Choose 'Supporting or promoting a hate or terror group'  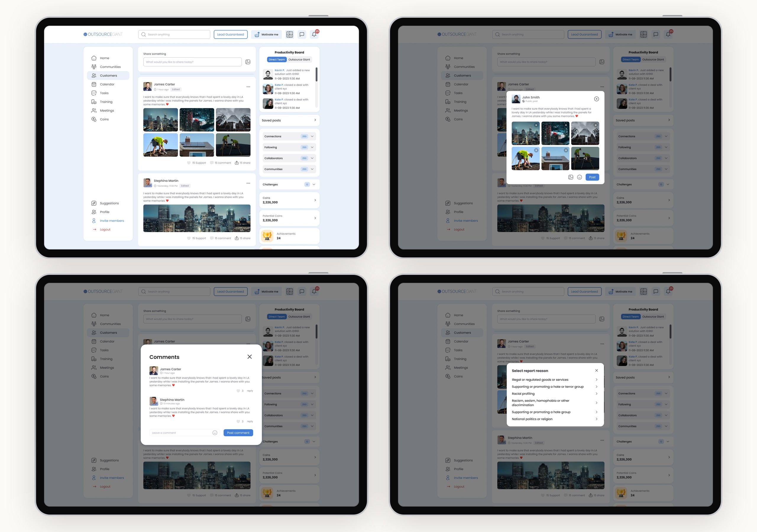point(555,387)
